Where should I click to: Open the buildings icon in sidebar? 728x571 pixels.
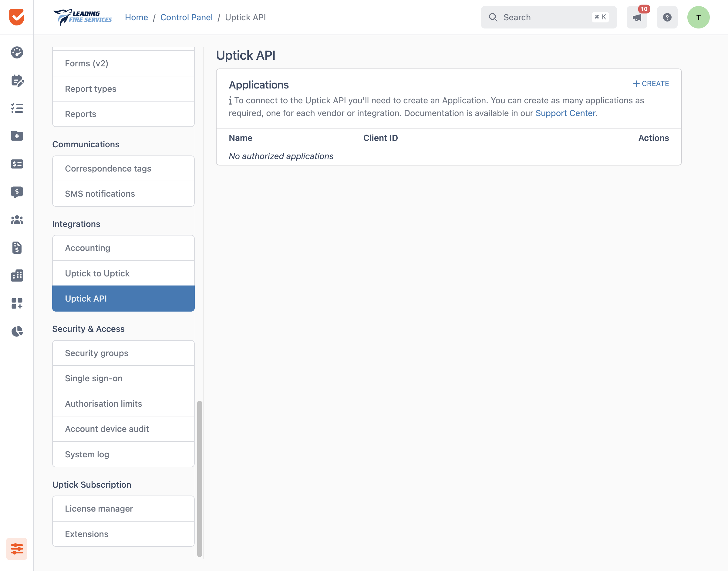coord(17,275)
